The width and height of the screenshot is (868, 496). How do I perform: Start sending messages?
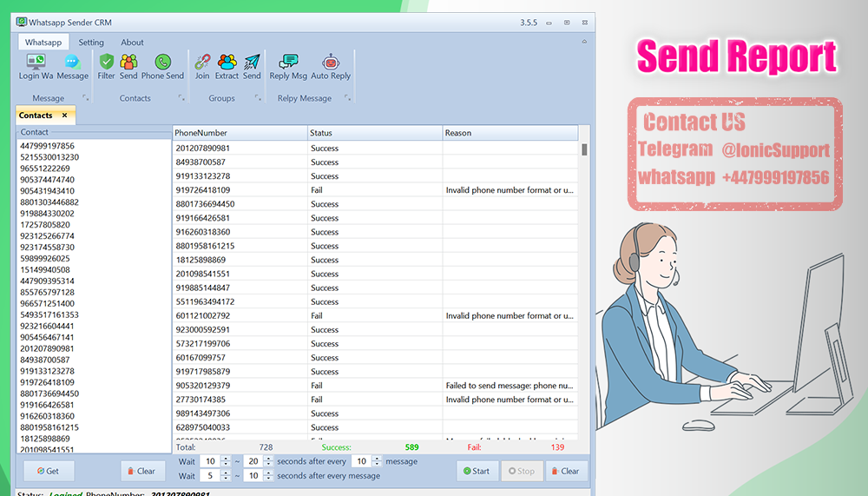click(x=477, y=471)
